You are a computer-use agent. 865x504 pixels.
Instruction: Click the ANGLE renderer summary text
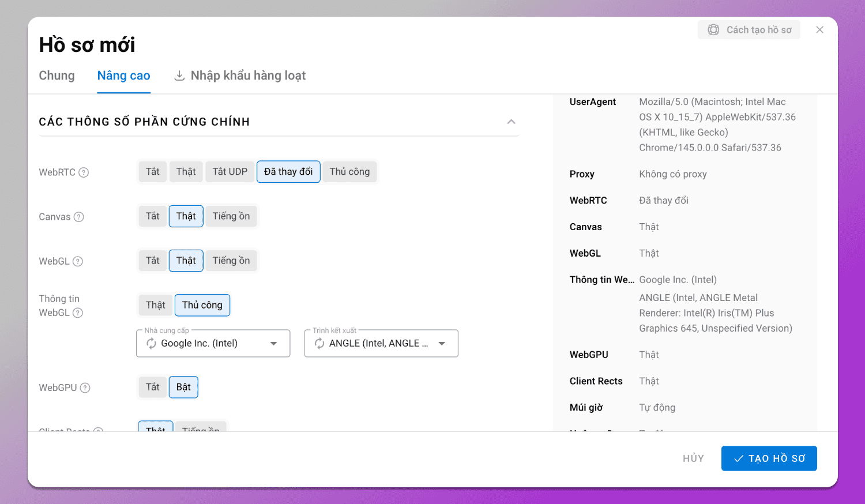click(716, 313)
